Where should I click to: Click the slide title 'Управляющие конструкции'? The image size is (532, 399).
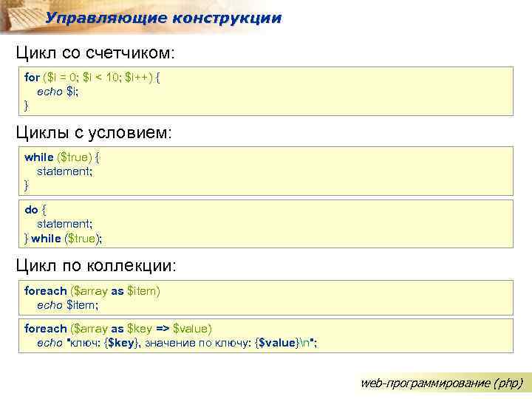(163, 18)
